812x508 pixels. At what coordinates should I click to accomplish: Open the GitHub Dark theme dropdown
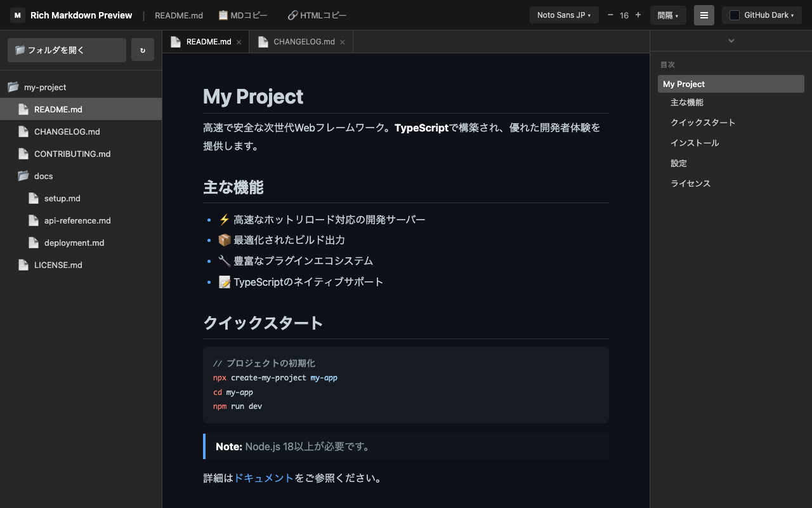tap(762, 15)
